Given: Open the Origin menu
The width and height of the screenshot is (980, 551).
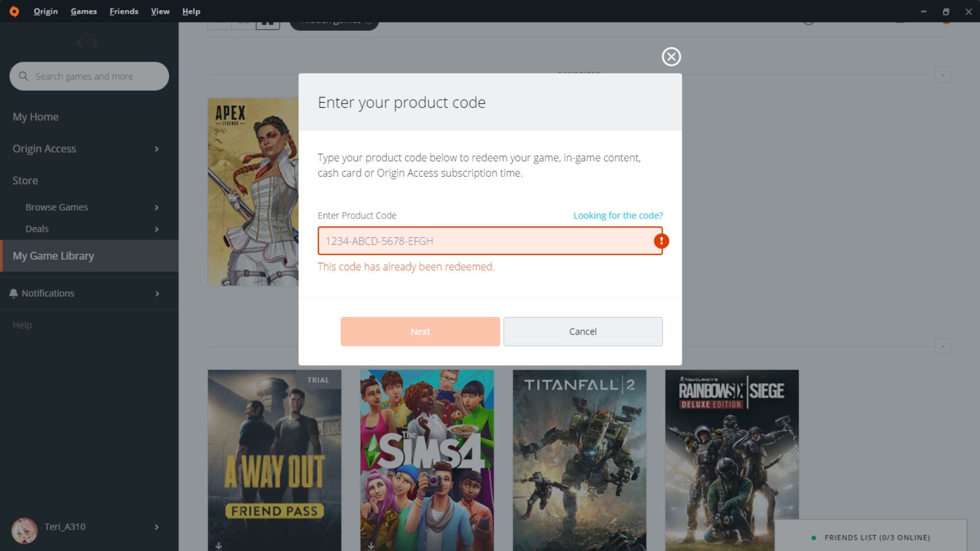Looking at the screenshot, I should [45, 11].
